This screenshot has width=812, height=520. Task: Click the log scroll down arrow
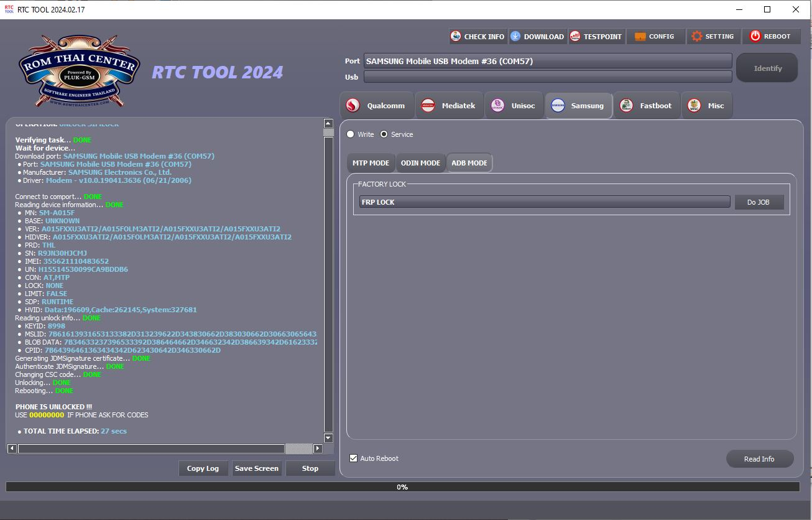pos(328,438)
